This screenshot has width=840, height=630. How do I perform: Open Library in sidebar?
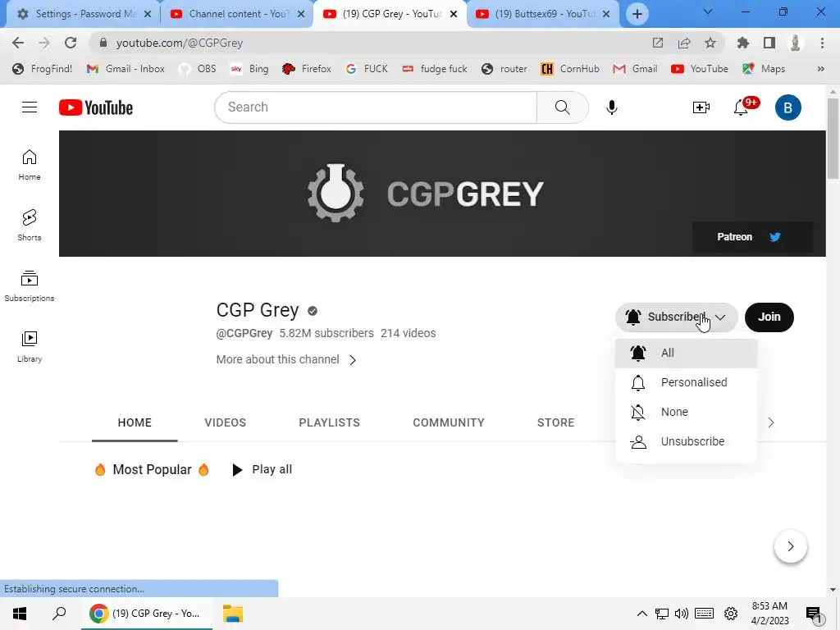coord(30,347)
